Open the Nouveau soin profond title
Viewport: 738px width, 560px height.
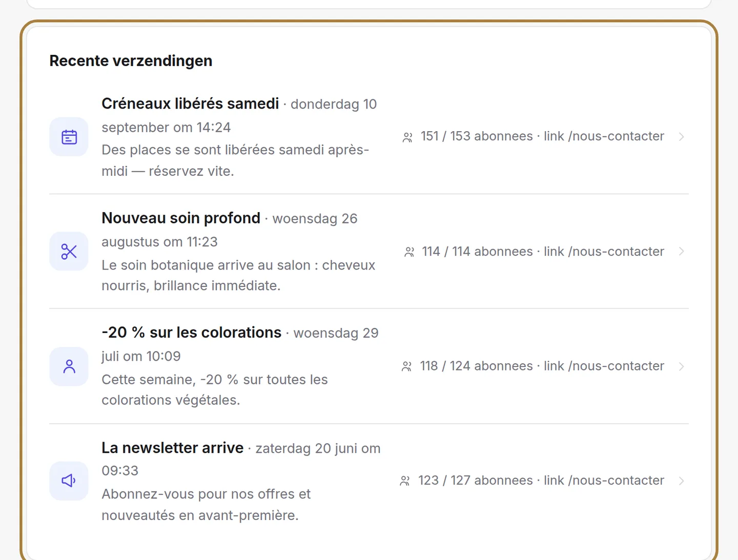[x=181, y=218]
